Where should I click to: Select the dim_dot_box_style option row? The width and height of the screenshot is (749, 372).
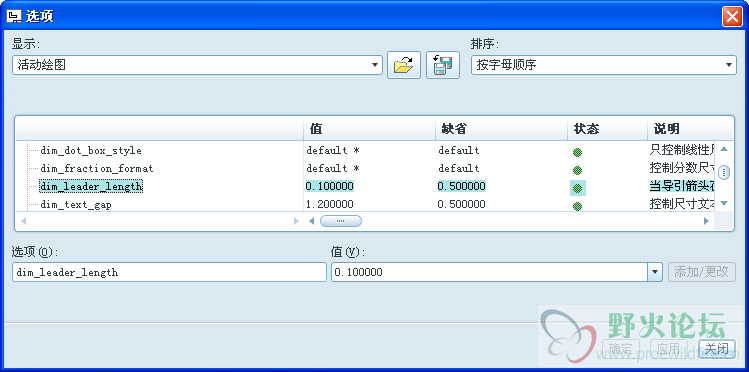(91, 151)
